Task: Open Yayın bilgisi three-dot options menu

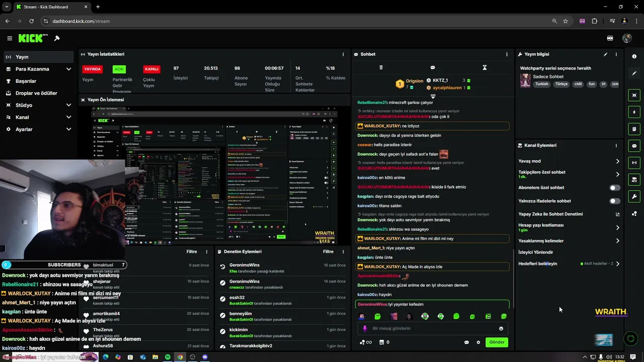Action: [616, 54]
